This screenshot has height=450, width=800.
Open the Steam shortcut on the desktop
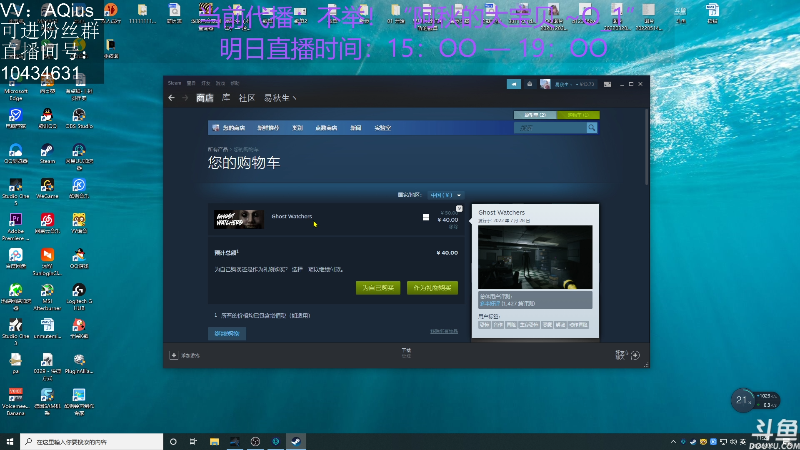47,154
